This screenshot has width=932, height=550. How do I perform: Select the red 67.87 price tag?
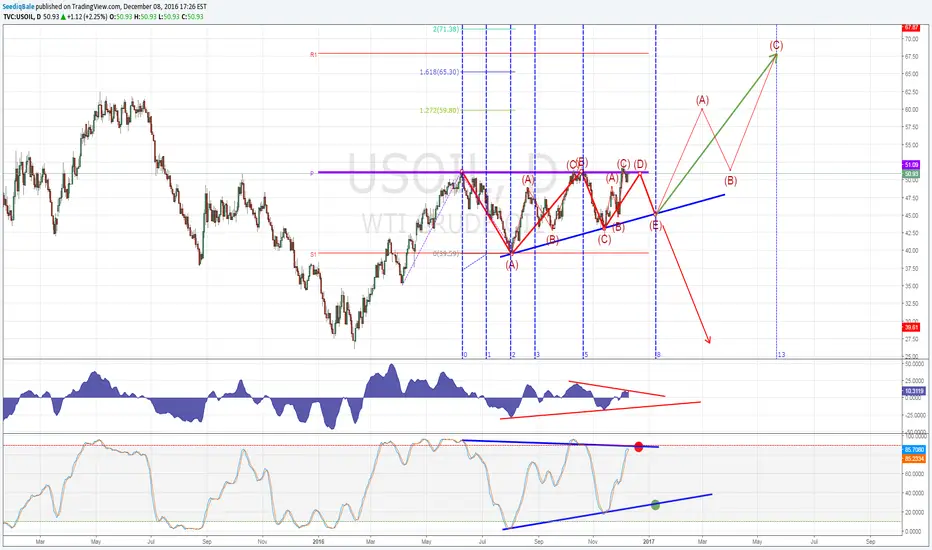911,27
